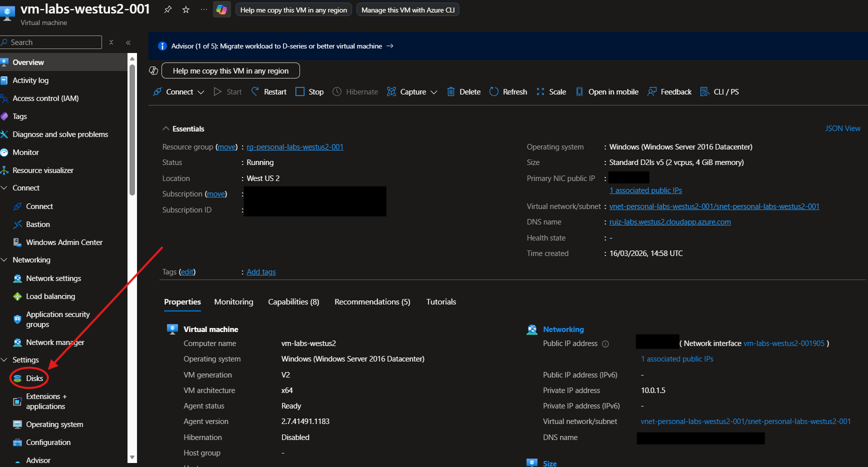This screenshot has height=467, width=868.
Task: Pin the VM blade with pin icon
Action: click(168, 9)
